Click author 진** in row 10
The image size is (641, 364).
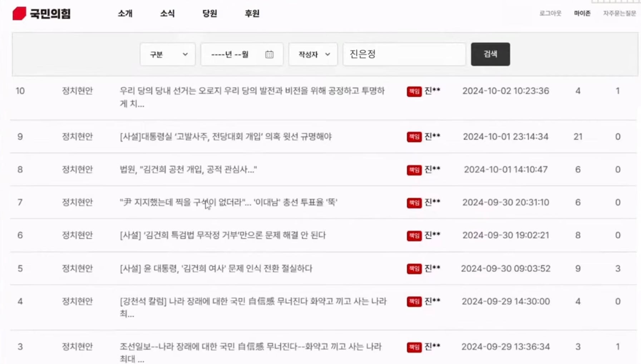tap(432, 91)
